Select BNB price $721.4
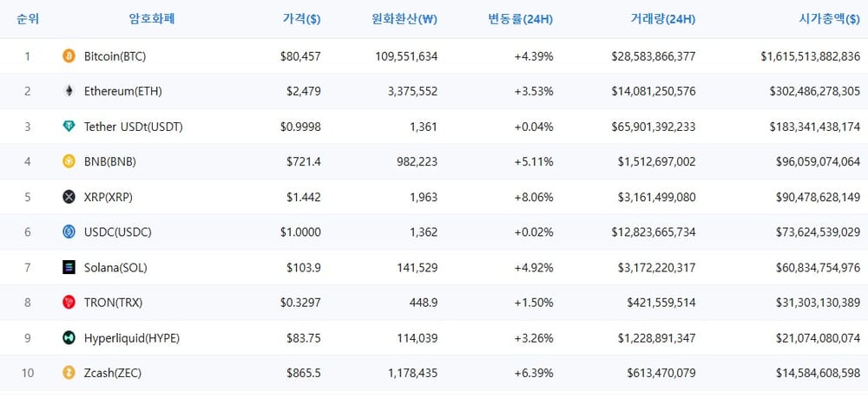This screenshot has height=398, width=868. (x=303, y=162)
